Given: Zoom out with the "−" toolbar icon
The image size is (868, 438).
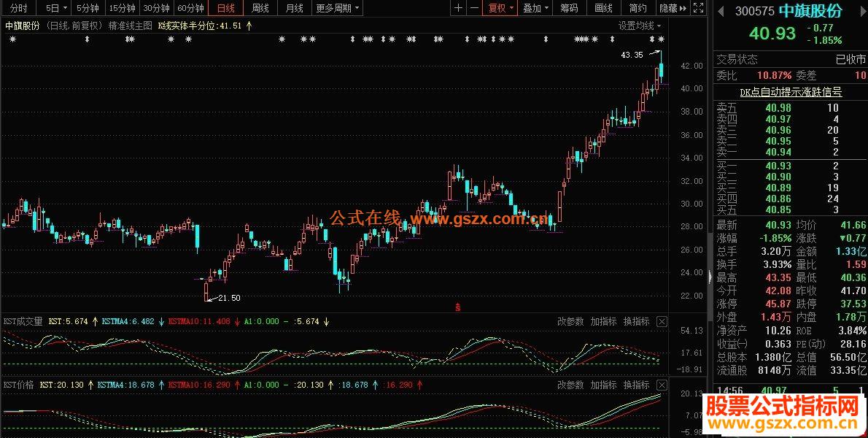Looking at the screenshot, I should click(474, 9).
